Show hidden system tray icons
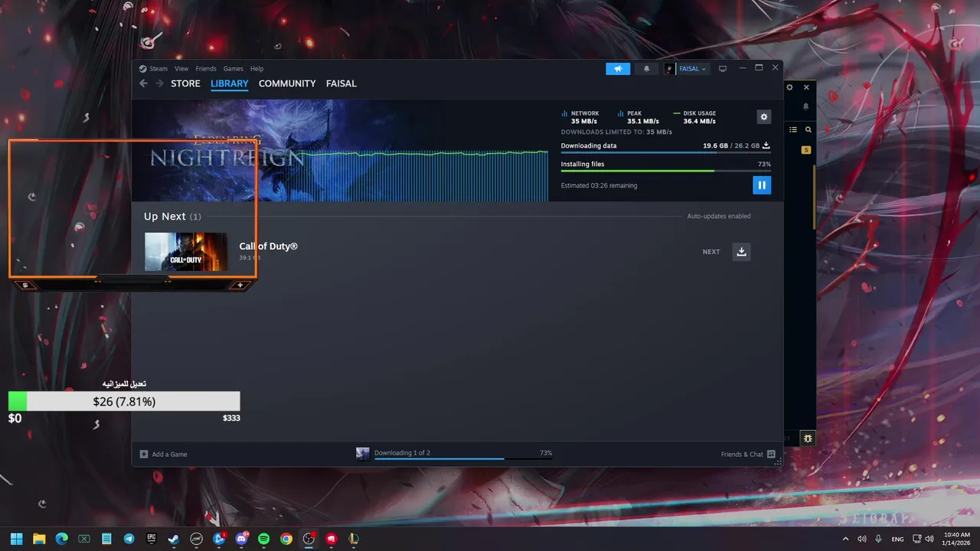This screenshot has width=980, height=551. pos(846,539)
